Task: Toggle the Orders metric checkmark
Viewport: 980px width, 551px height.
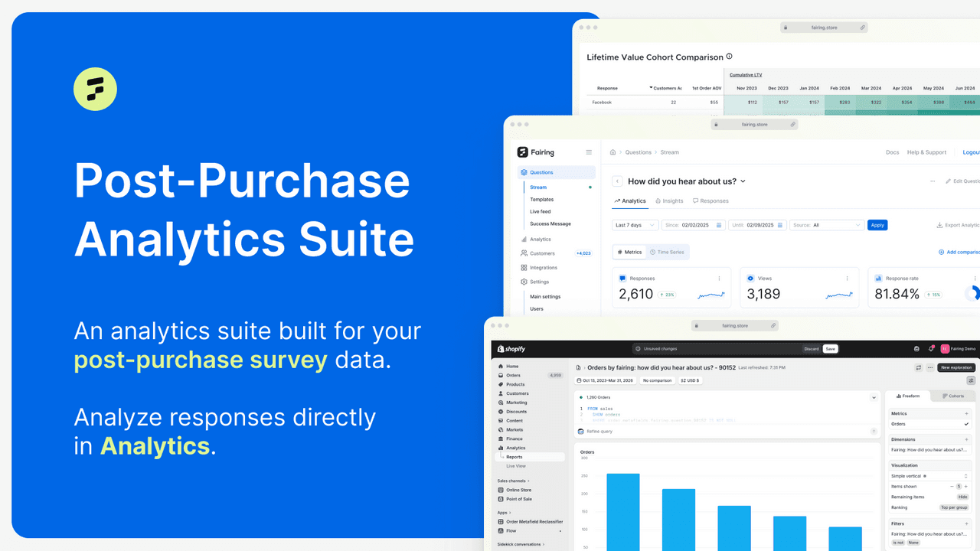Action: (x=967, y=424)
